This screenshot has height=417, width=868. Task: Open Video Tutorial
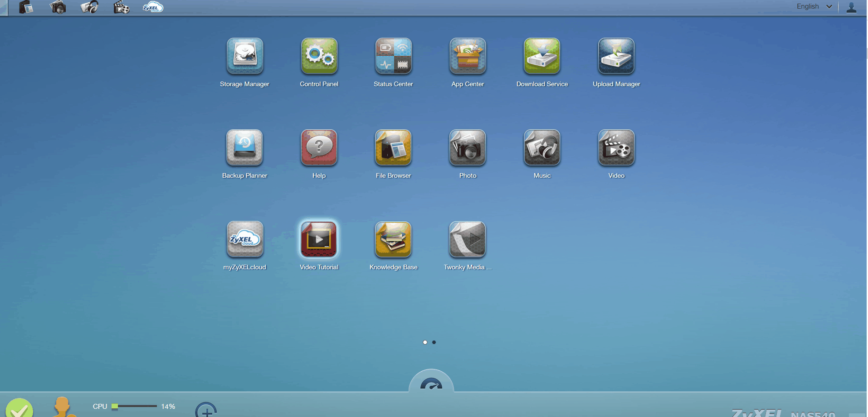319,239
